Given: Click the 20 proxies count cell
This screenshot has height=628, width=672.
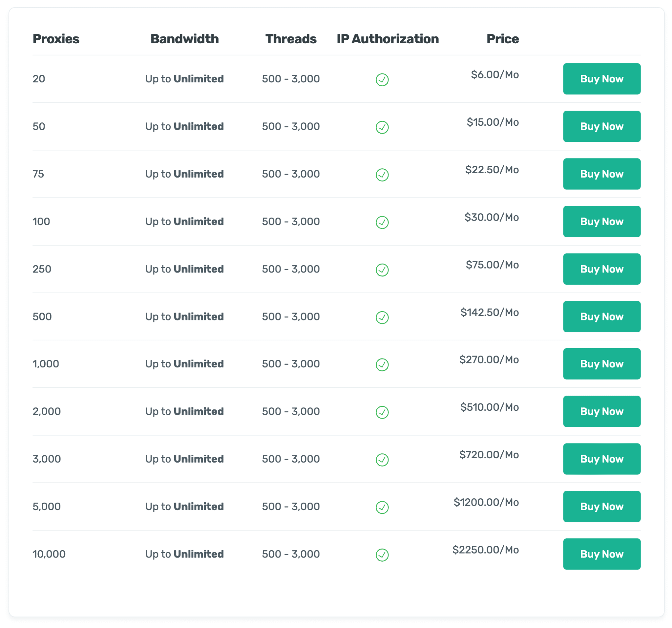Looking at the screenshot, I should tap(39, 79).
